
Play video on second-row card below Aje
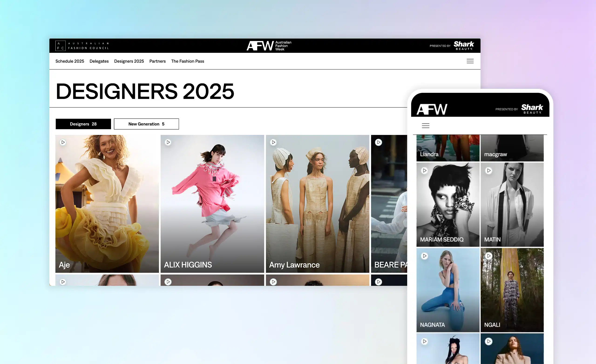pyautogui.click(x=63, y=282)
